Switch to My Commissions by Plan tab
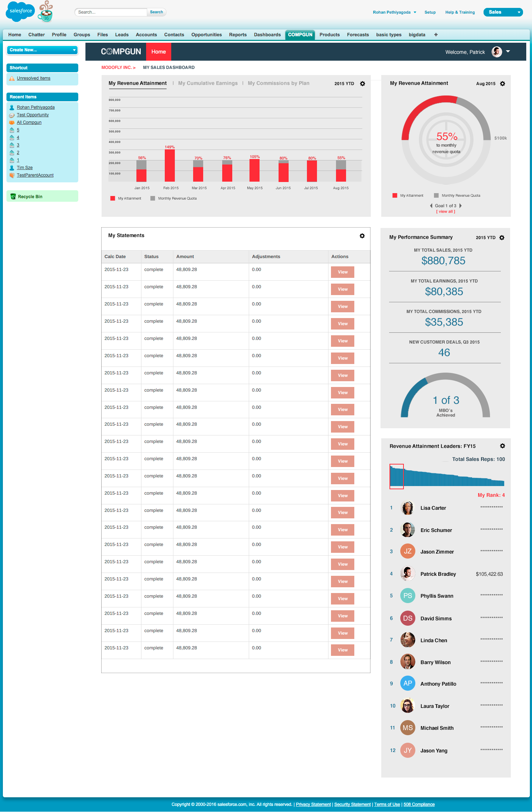Viewport: 532px width, 812px height. click(279, 83)
